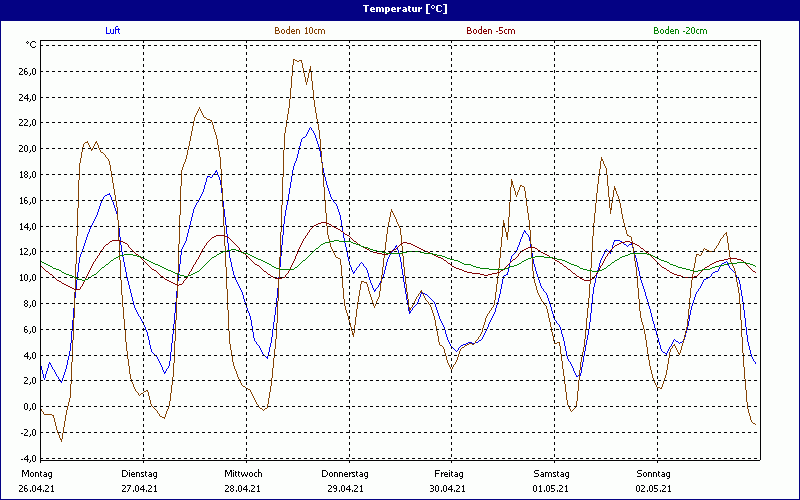
Task: Click the 8,0 y-axis value
Action: coord(29,304)
